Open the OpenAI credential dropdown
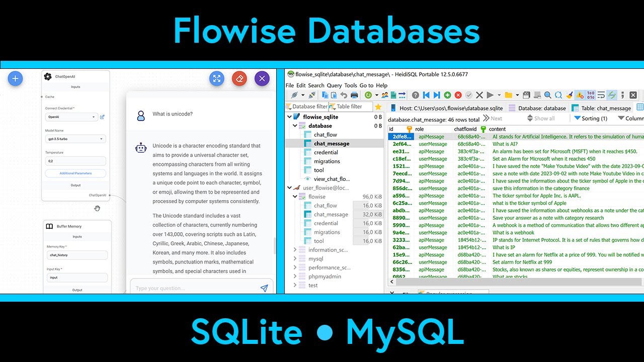The width and height of the screenshot is (644, 362). point(71,117)
